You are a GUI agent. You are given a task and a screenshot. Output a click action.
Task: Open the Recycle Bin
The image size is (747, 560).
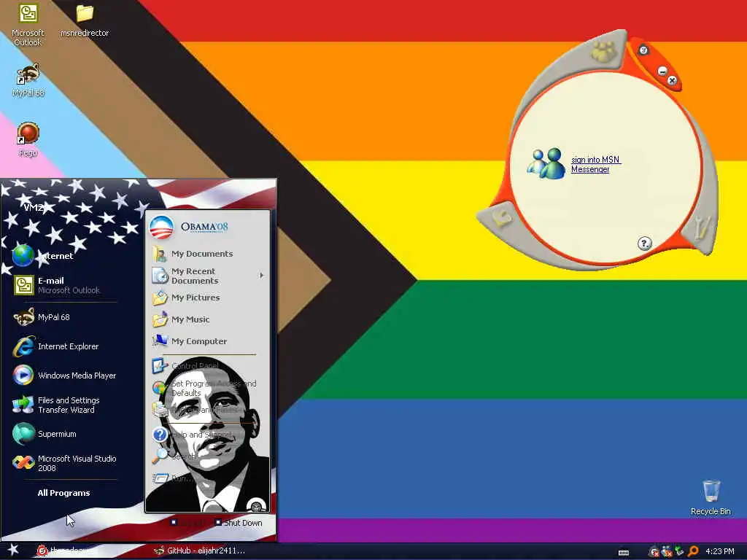point(711,498)
